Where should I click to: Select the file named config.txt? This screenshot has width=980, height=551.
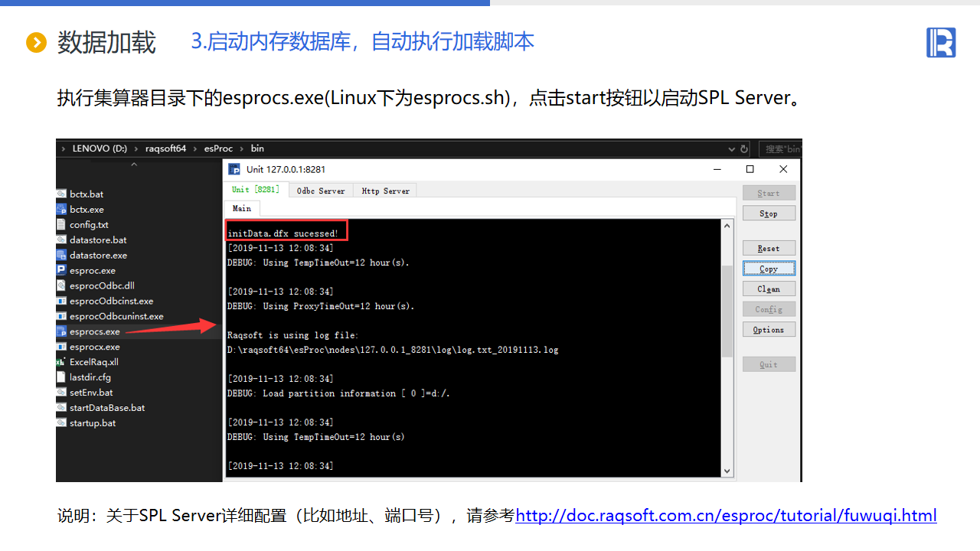pyautogui.click(x=89, y=224)
